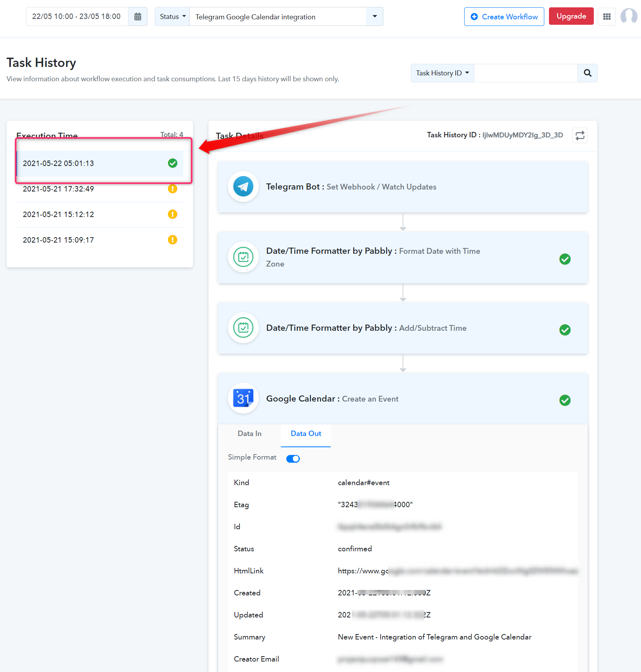
Task: Click the Format Date with Time Zone step icon
Action: click(243, 257)
